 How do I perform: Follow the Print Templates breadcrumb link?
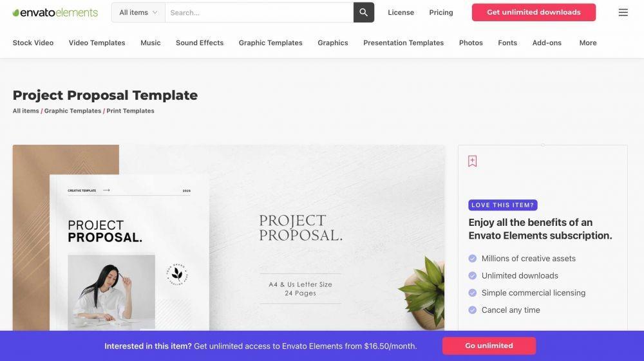point(130,111)
